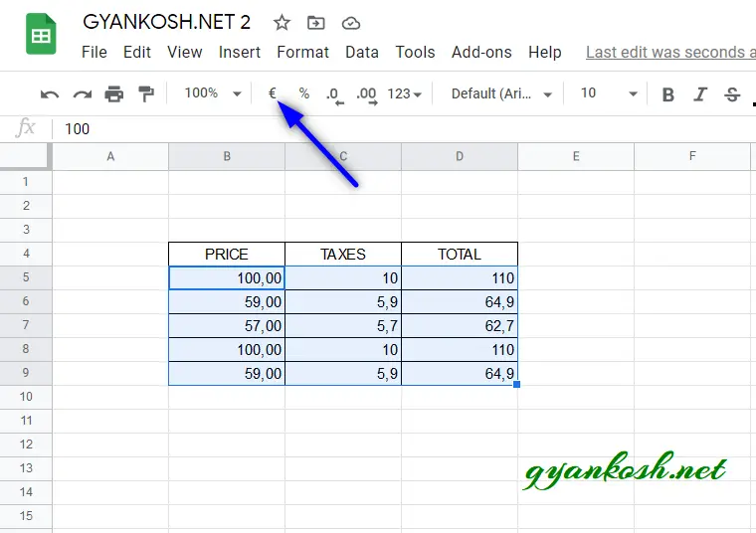
Task: Select row 15 header
Action: pyautogui.click(x=26, y=516)
